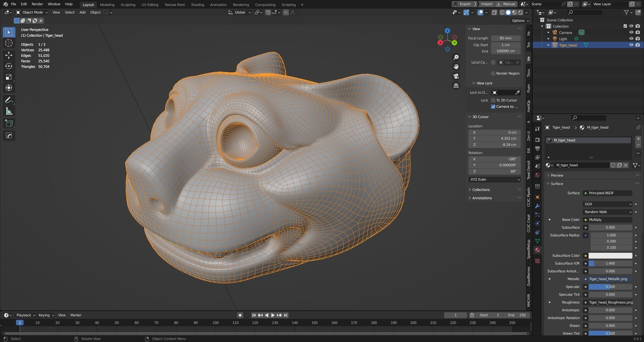Click the zoom viewport magnifier icon

(x=456, y=57)
